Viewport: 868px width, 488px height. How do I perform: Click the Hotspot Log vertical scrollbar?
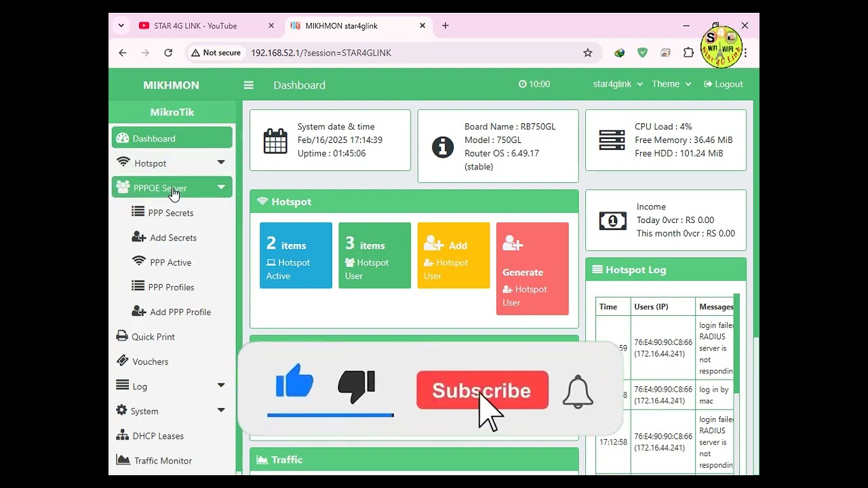[736, 344]
